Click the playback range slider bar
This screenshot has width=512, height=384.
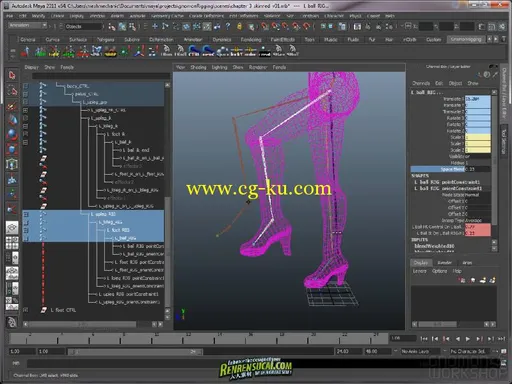tap(135, 352)
